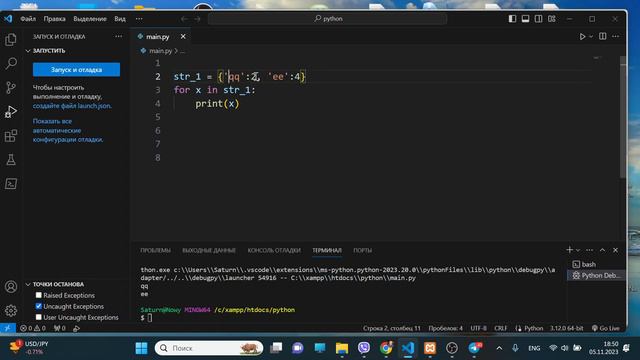The height and width of the screenshot is (360, 640).
Task: Switch to the ПОРТЫ panel tab
Action: click(x=362, y=250)
